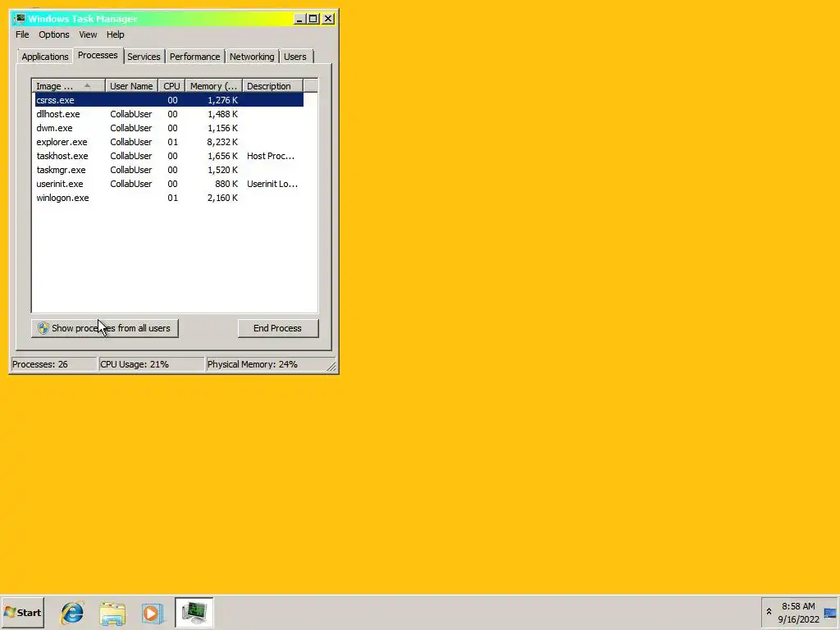This screenshot has height=630, width=840.
Task: Click the Task Manager title bar icon
Action: point(20,19)
